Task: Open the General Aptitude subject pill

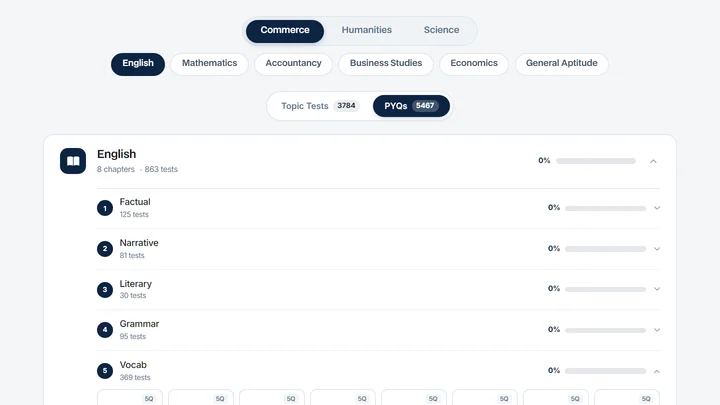Action: tap(562, 63)
